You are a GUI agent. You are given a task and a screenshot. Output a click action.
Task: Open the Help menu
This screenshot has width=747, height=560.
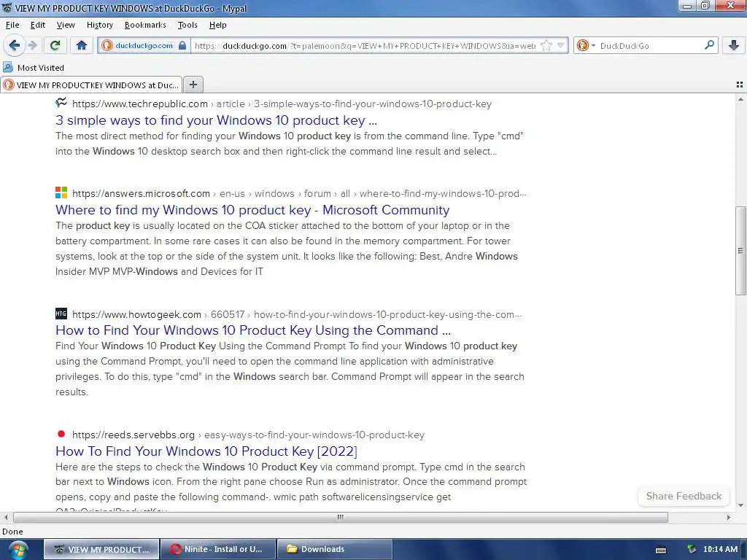click(217, 25)
